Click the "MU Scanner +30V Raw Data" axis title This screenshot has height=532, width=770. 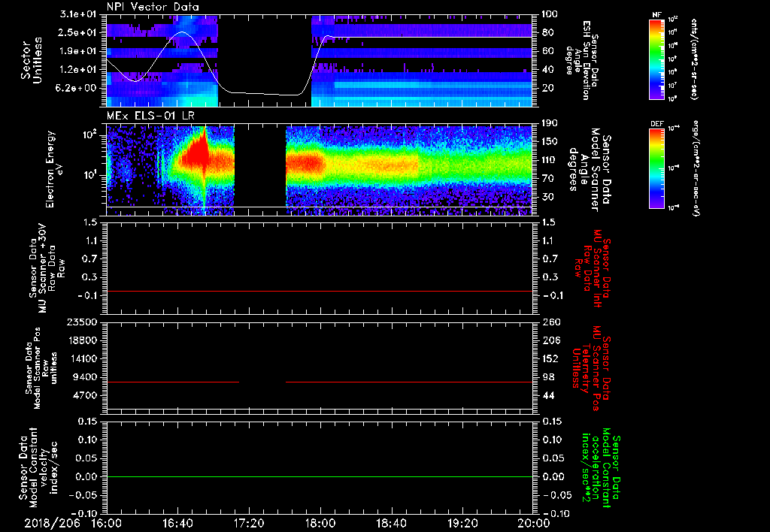tap(47, 268)
